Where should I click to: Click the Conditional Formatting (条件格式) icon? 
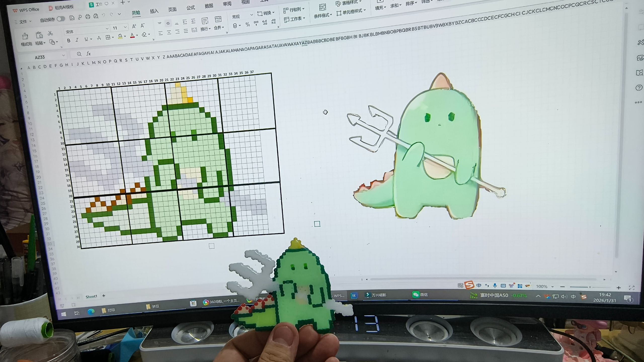323,7
